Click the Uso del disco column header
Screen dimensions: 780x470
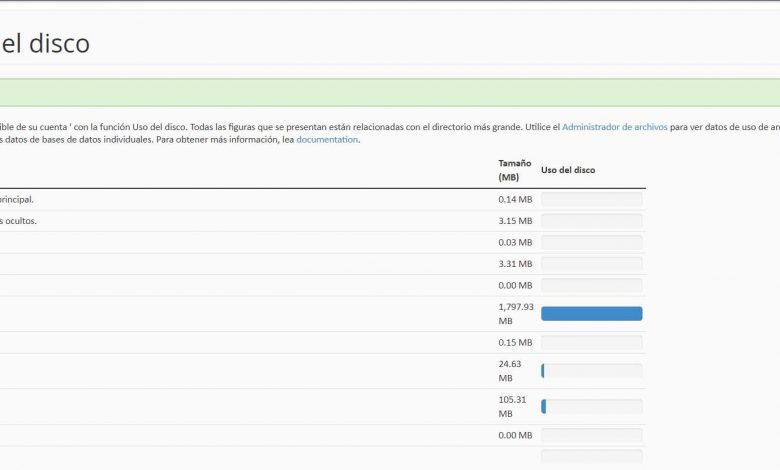click(568, 170)
